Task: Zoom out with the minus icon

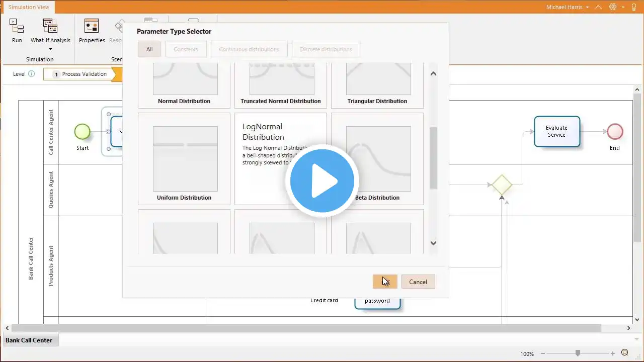Action: pyautogui.click(x=542, y=353)
